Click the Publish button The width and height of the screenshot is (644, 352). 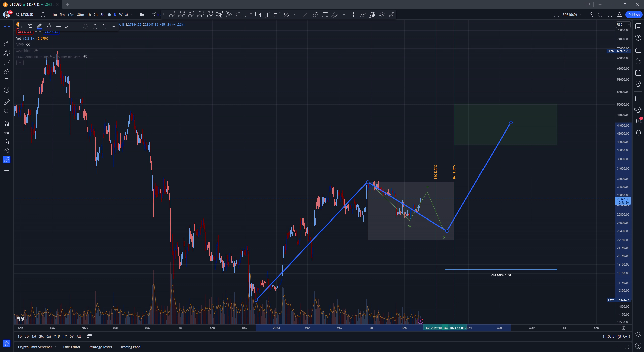[634, 15]
